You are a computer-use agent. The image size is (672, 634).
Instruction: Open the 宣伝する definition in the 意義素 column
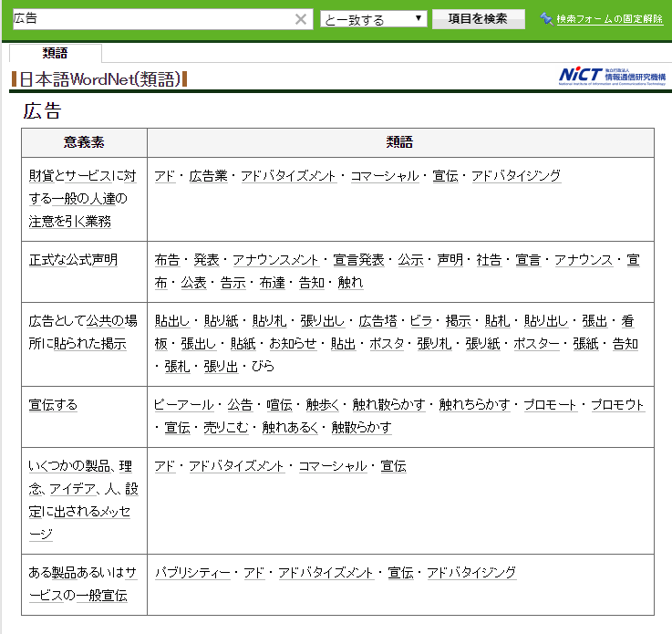click(53, 405)
